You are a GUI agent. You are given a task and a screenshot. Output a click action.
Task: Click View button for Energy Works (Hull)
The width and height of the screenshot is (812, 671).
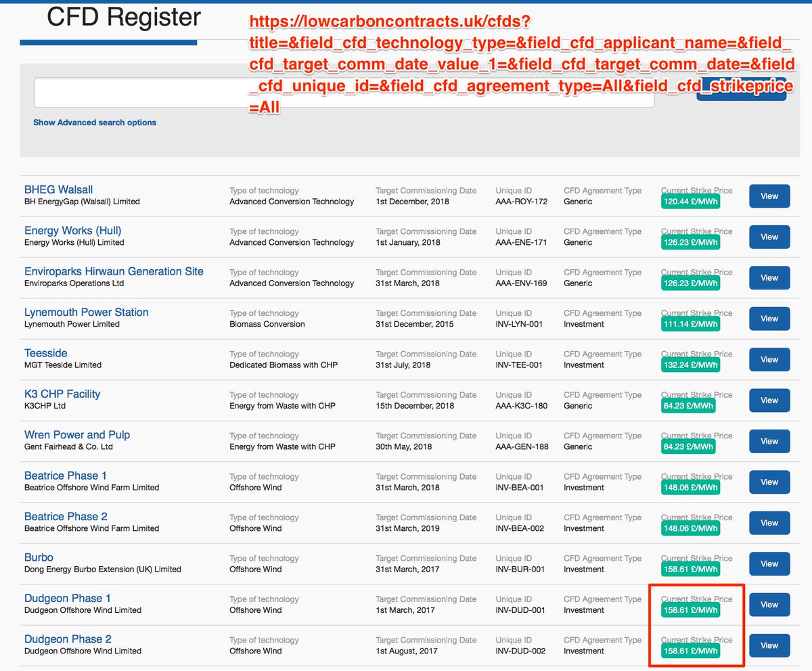click(x=769, y=237)
